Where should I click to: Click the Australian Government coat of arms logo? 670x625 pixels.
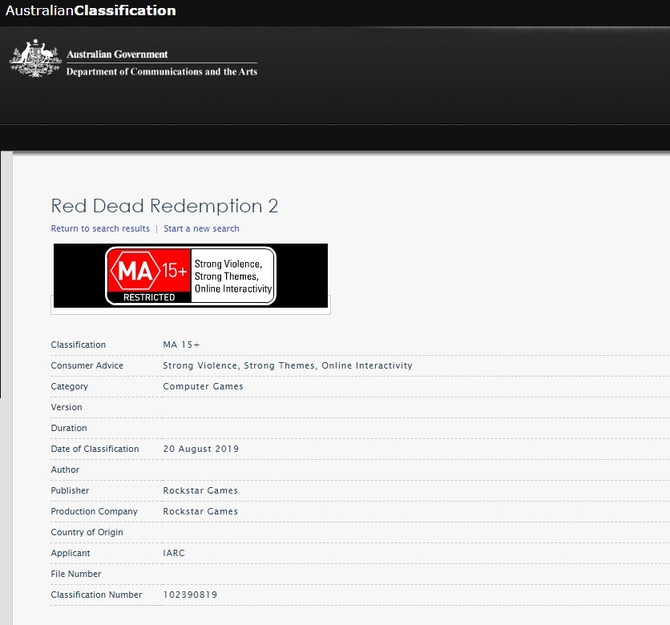pos(35,59)
